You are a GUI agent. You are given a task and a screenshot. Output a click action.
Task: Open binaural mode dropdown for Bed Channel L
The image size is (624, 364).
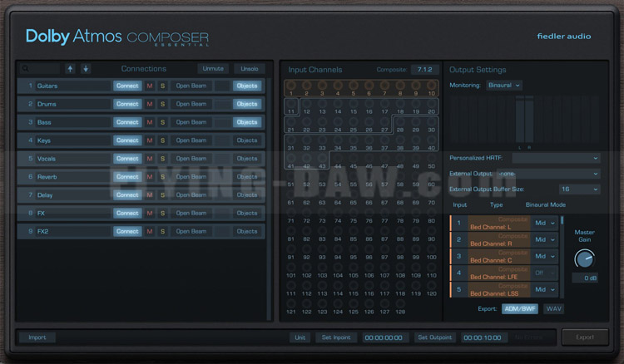(x=545, y=223)
